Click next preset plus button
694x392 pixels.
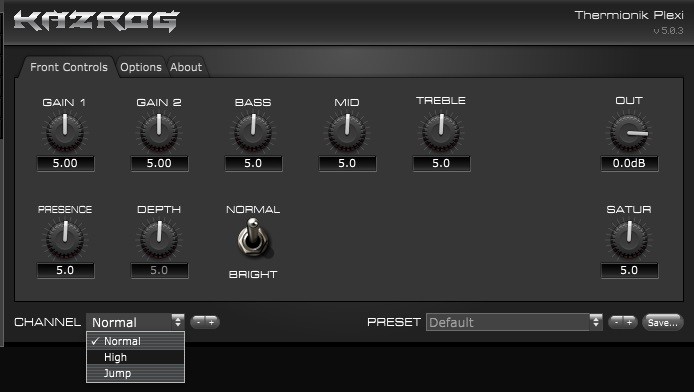(629, 322)
